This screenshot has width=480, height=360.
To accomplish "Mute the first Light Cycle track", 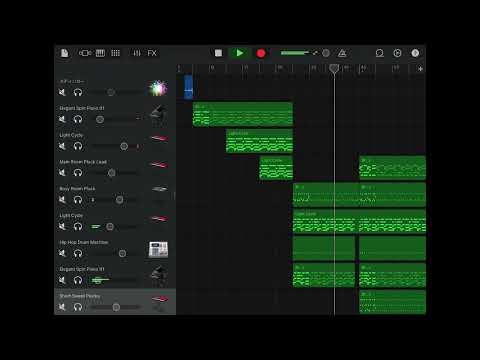I will coord(62,146).
